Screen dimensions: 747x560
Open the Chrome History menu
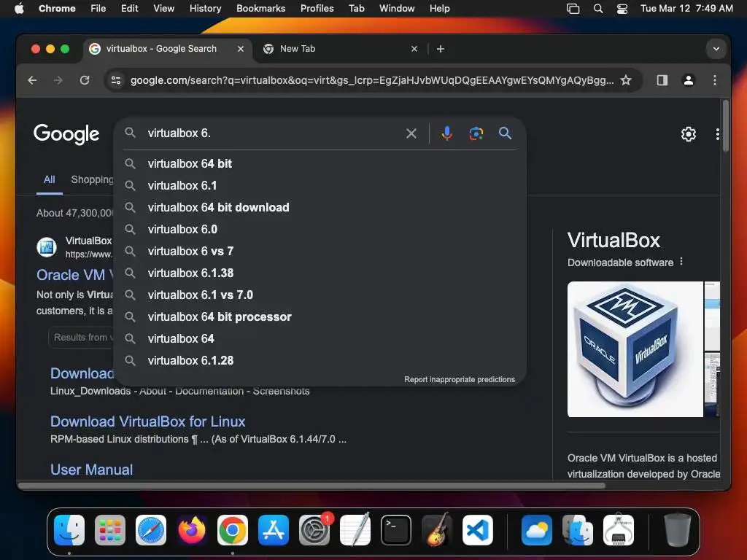tap(205, 9)
